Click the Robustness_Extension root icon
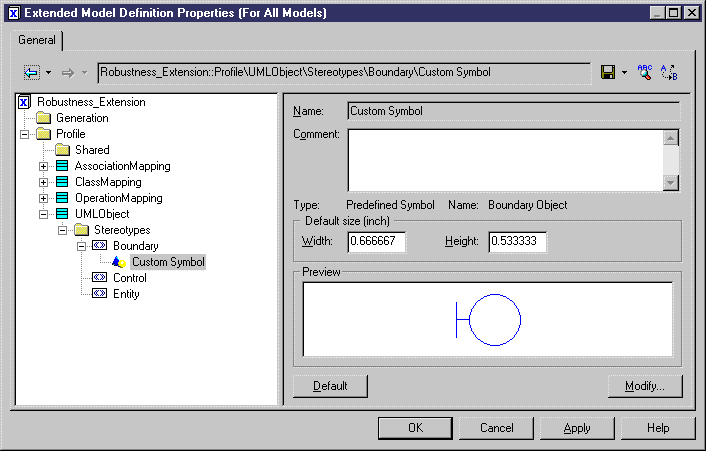The width and height of the screenshot is (706, 451). click(x=24, y=102)
